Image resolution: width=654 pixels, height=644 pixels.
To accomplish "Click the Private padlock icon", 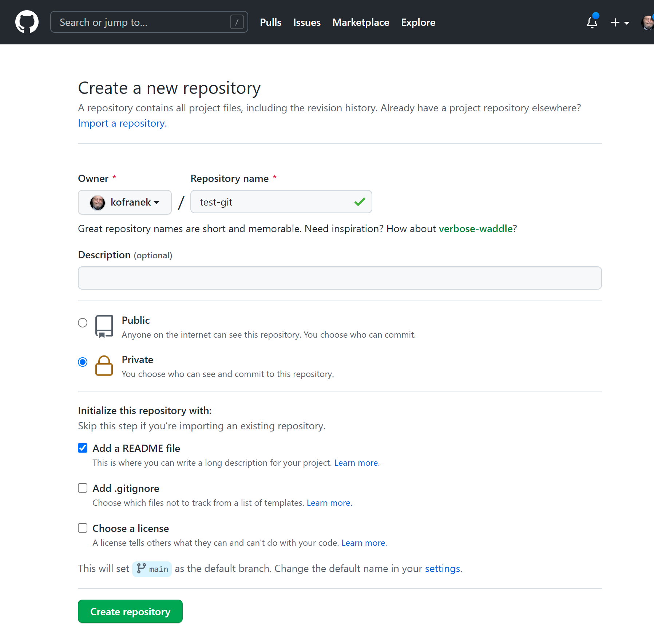I will click(104, 366).
